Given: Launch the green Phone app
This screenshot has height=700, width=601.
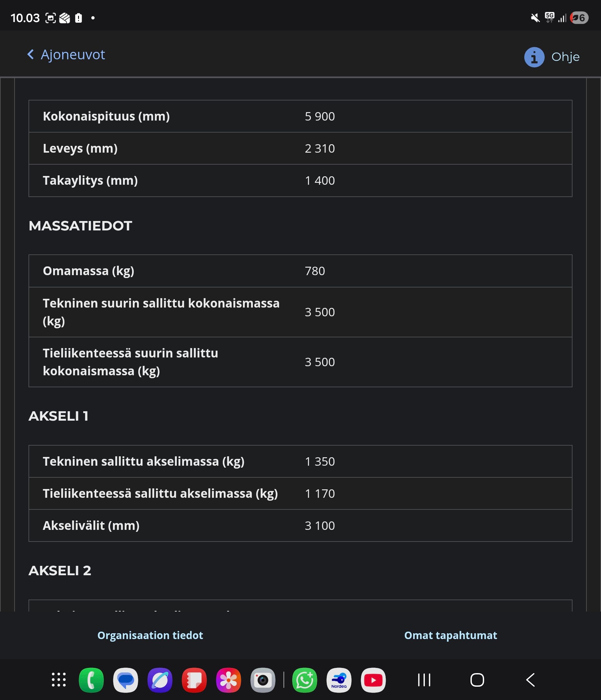Looking at the screenshot, I should [91, 680].
